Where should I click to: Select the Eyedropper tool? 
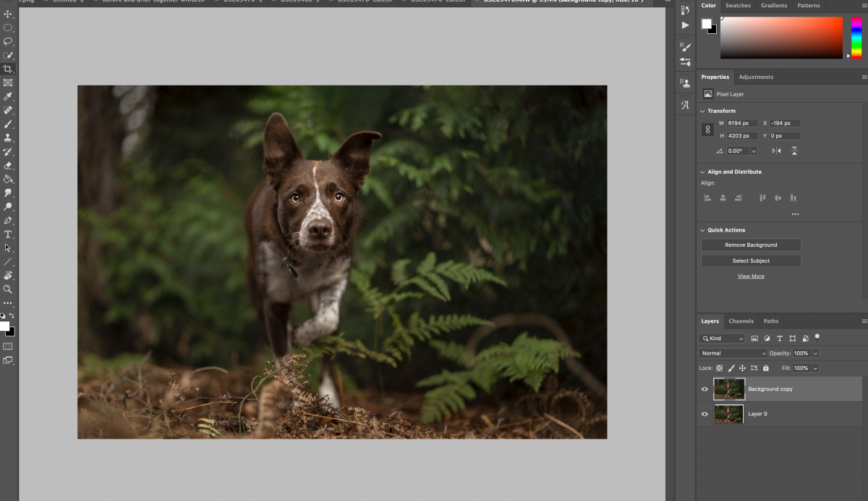pos(9,96)
